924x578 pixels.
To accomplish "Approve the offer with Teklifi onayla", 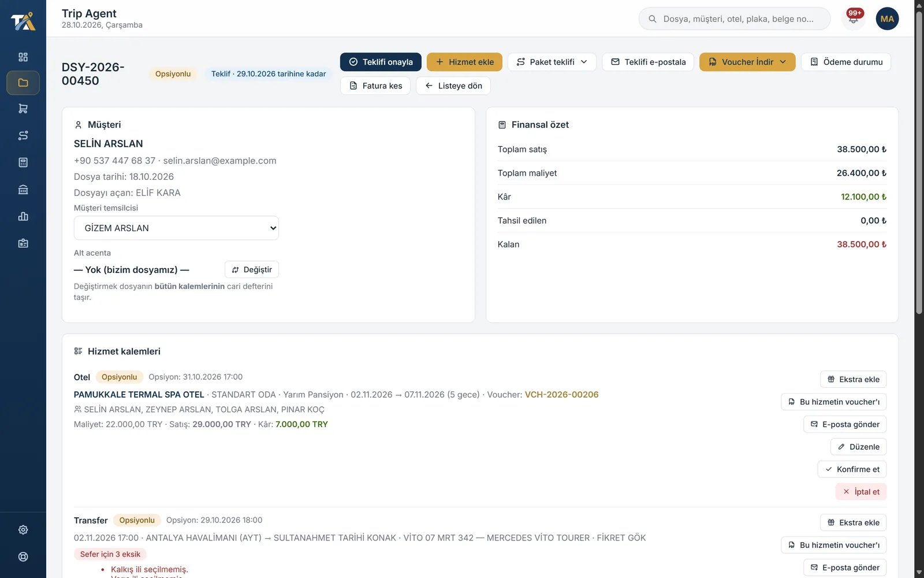I will click(381, 62).
